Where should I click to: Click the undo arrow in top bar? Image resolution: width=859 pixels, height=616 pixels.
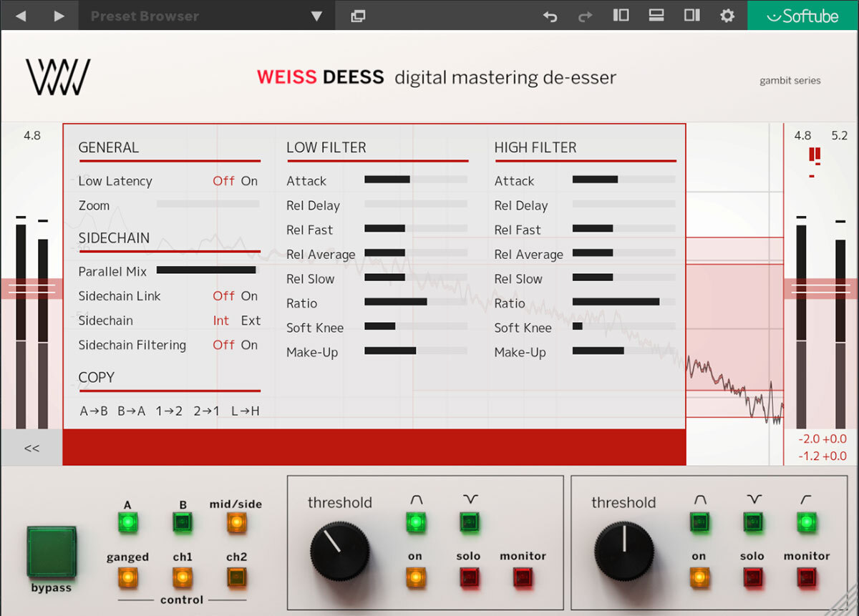coord(550,16)
